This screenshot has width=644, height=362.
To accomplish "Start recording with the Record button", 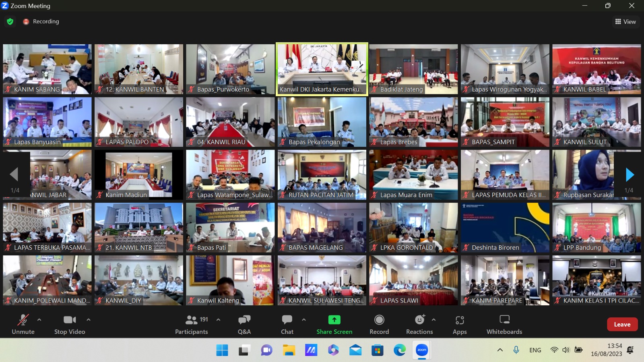I will pos(379,324).
